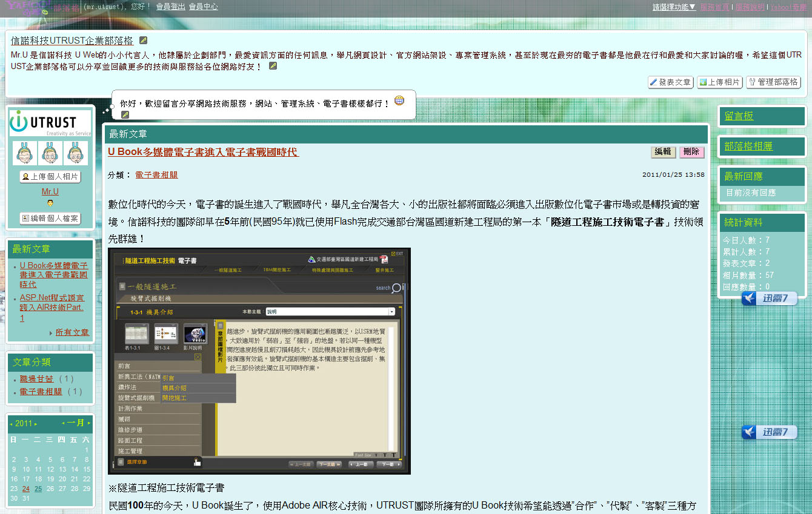
Task: Edit the U Book article with 編輯
Action: [x=663, y=152]
